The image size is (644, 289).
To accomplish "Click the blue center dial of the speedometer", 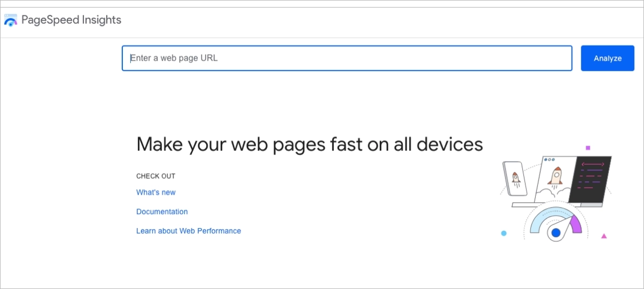I will click(x=556, y=233).
